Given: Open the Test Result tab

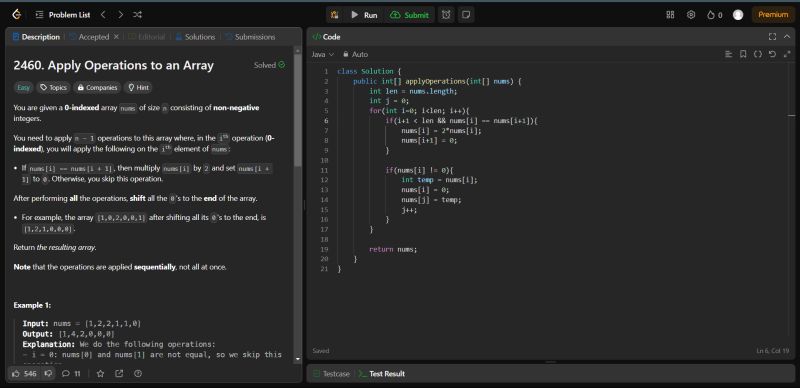Looking at the screenshot, I should pos(381,374).
